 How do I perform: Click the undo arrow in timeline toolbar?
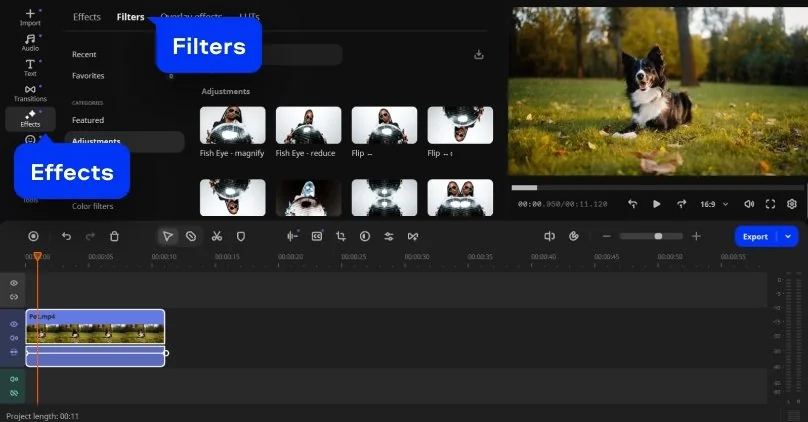[66, 236]
